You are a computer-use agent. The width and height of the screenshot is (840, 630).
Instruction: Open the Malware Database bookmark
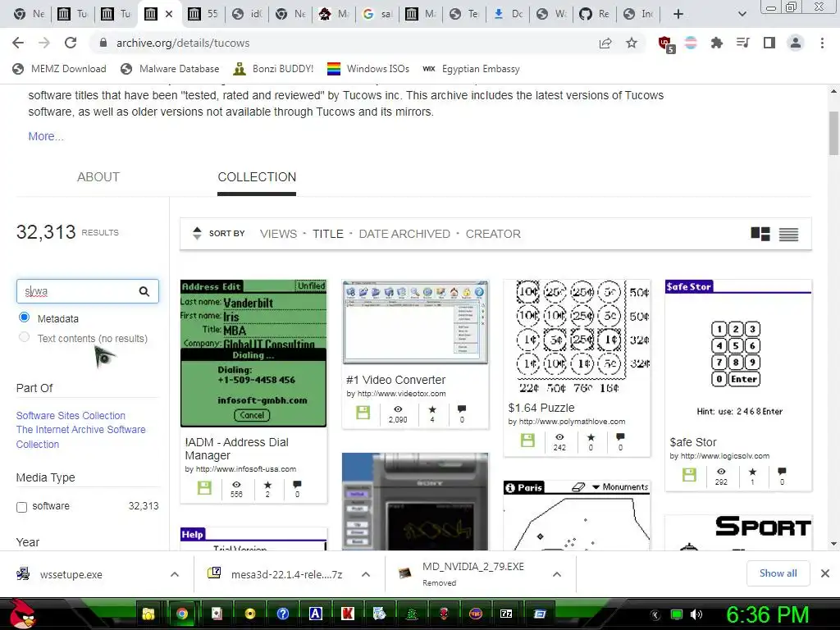pyautogui.click(x=171, y=69)
